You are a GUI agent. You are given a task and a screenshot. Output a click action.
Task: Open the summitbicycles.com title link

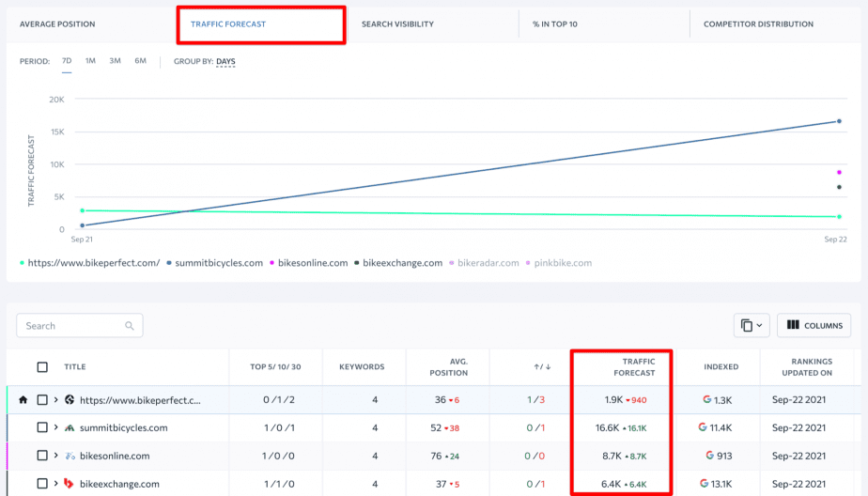tap(123, 428)
